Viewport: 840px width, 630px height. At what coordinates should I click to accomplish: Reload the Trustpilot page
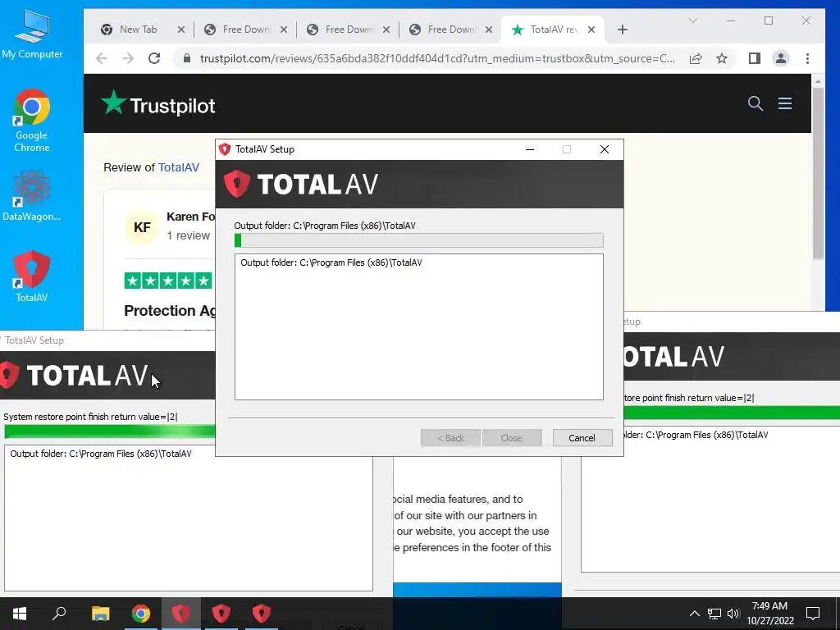(x=154, y=58)
